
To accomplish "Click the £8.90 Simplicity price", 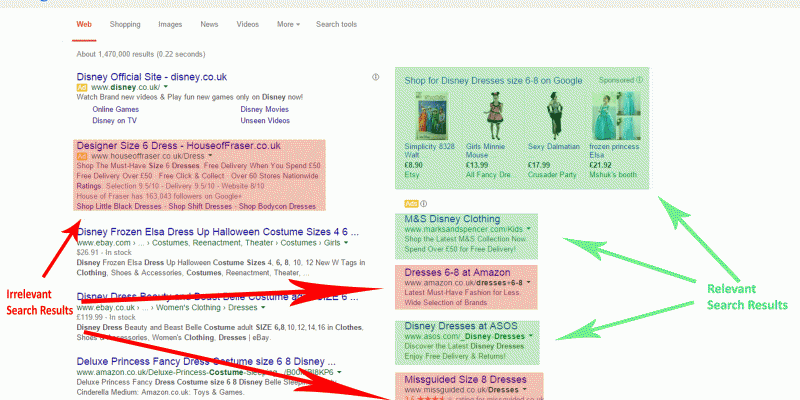I will pos(414,165).
